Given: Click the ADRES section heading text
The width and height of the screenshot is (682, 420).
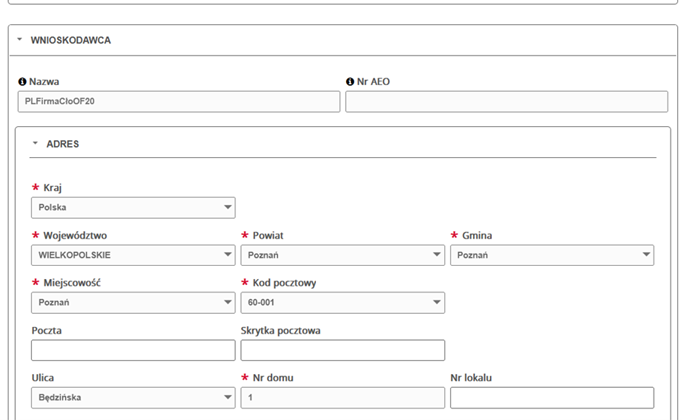Looking at the screenshot, I should click(63, 144).
